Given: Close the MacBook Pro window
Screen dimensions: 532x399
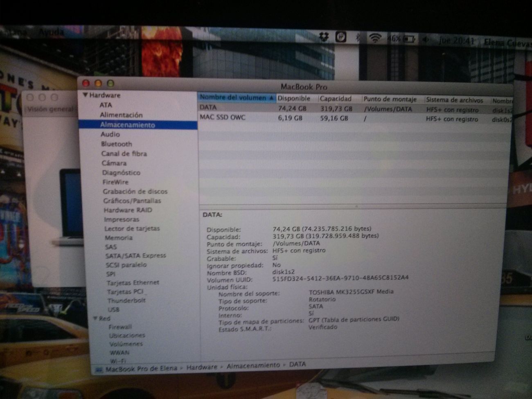Looking at the screenshot, I should [x=86, y=83].
